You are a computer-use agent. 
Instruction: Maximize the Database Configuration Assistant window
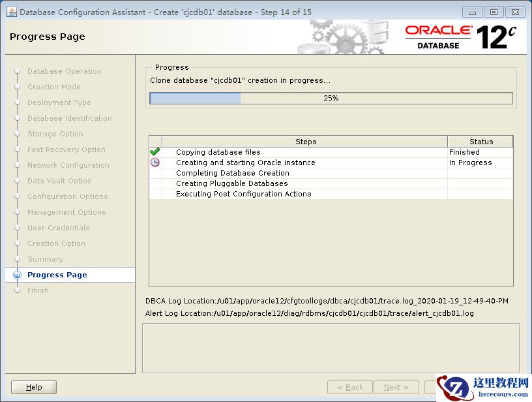click(494, 12)
